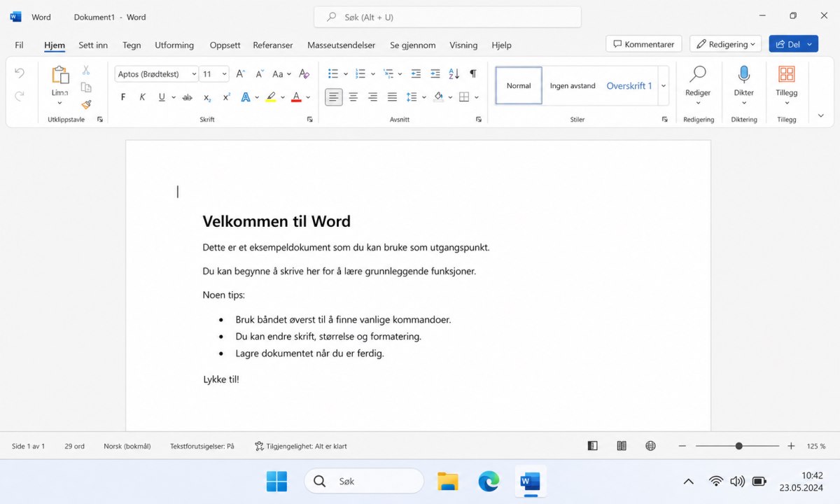The image size is (840, 504).
Task: Click the Paste (Lim inn) clipboard icon
Action: (60, 75)
